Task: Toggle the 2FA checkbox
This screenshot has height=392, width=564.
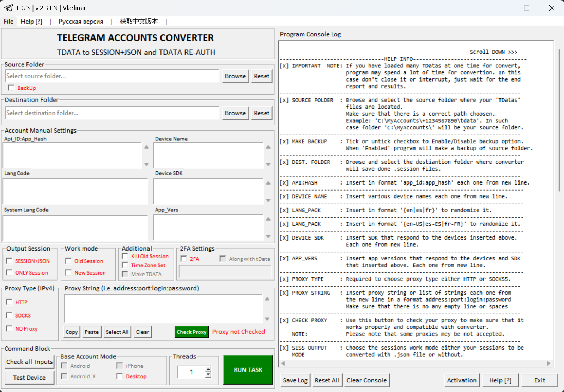Action: 183,259
